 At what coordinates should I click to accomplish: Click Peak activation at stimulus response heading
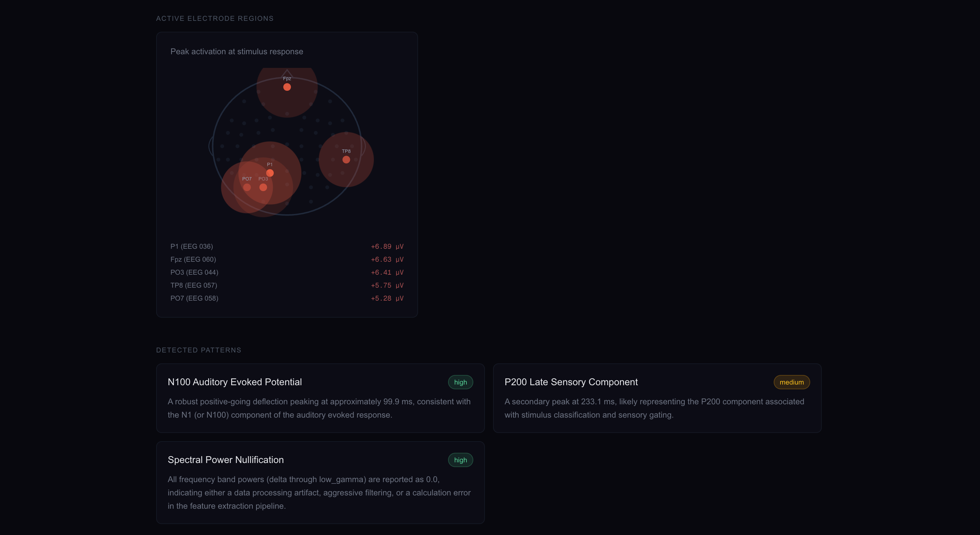pos(237,52)
